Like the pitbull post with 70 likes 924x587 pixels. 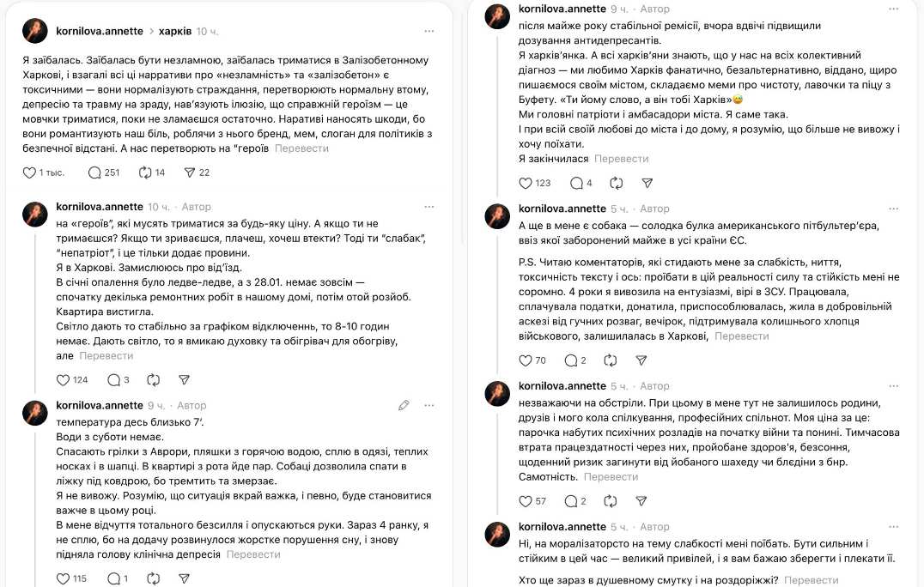526,360
